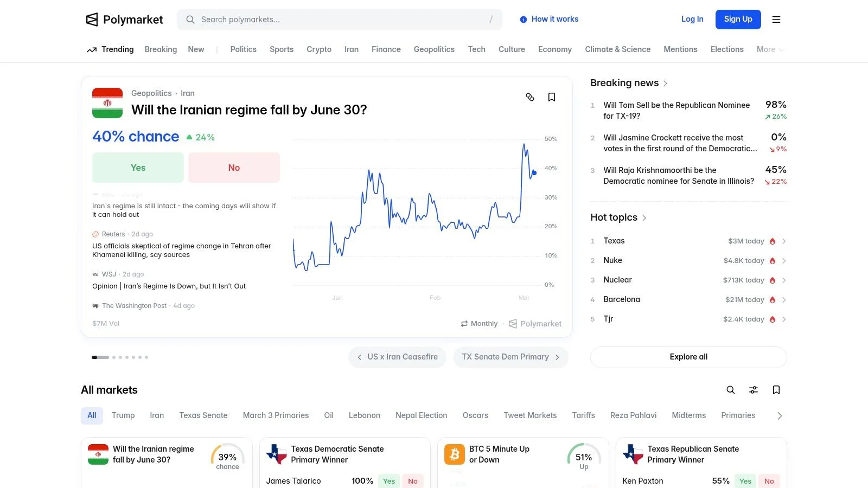Image resolution: width=868 pixels, height=488 pixels.
Task: Open Tom Sell TX-19 breaking news
Action: pyautogui.click(x=688, y=111)
